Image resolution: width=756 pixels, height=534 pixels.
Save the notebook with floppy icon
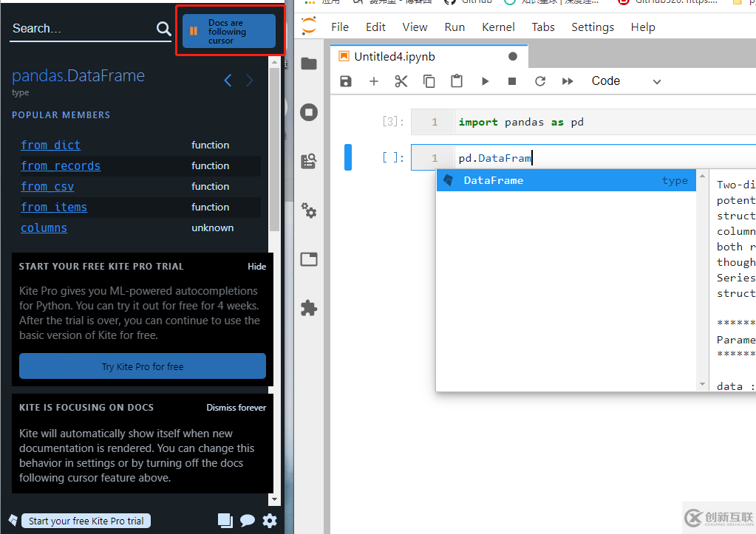(346, 81)
